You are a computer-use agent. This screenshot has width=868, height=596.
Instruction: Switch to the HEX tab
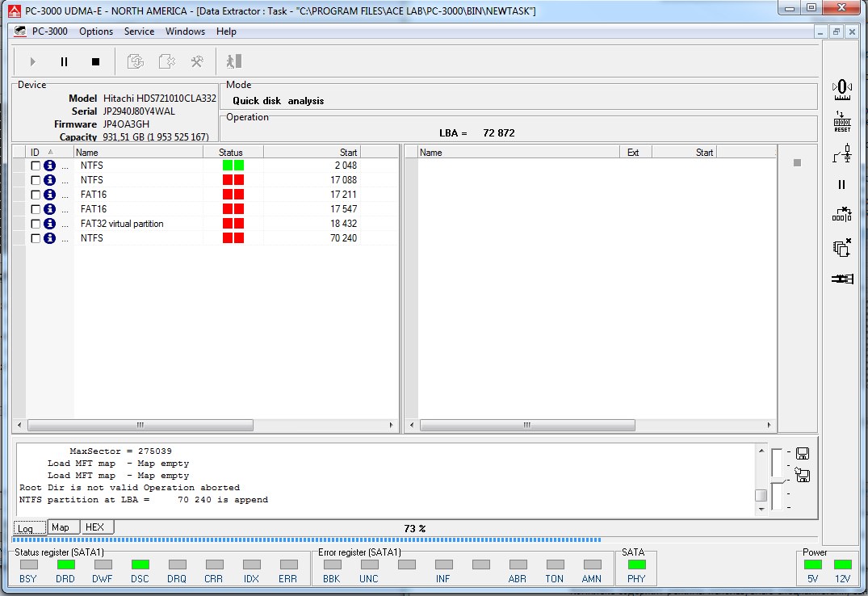pyautogui.click(x=97, y=527)
